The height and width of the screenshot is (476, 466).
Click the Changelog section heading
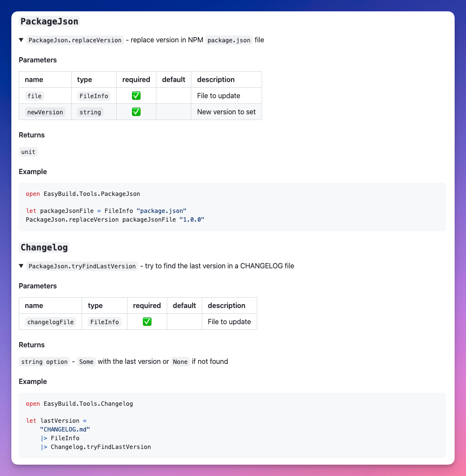pyautogui.click(x=44, y=247)
